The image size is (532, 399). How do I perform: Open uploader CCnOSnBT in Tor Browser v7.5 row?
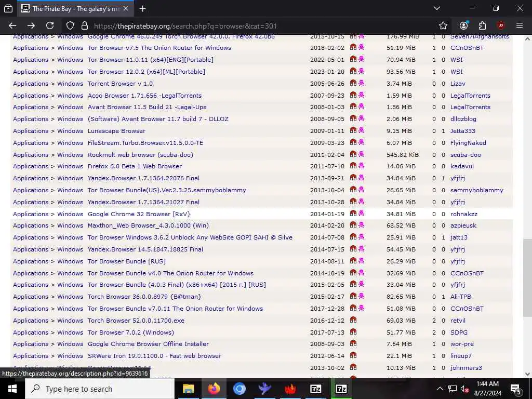[467, 48]
